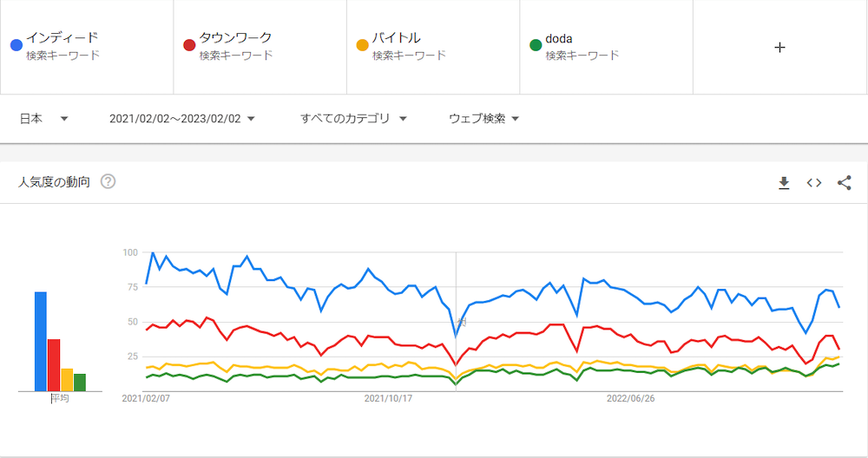This screenshot has height=458, width=868.
Task: Add a comparison term with plus
Action: (779, 48)
